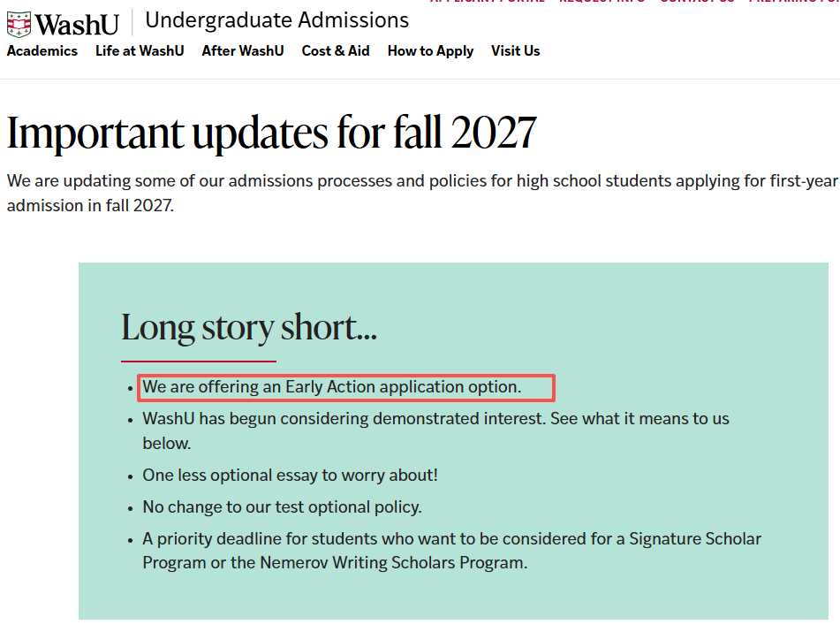
Task: Go to How to Apply
Action: [431, 51]
